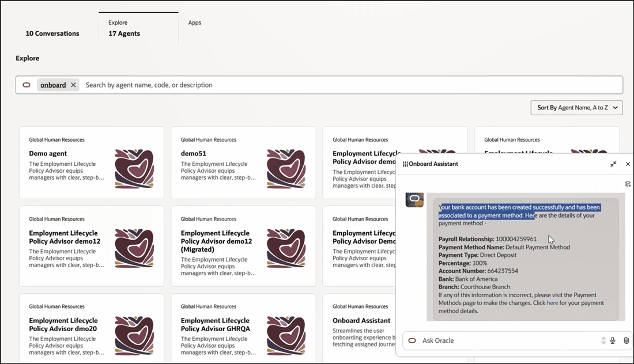Click Account Number 664237554
634x364 pixels.
(478, 271)
